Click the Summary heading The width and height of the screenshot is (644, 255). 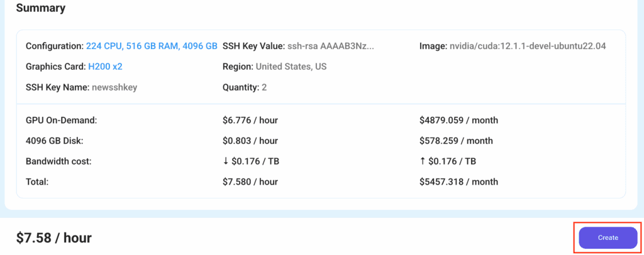click(40, 8)
